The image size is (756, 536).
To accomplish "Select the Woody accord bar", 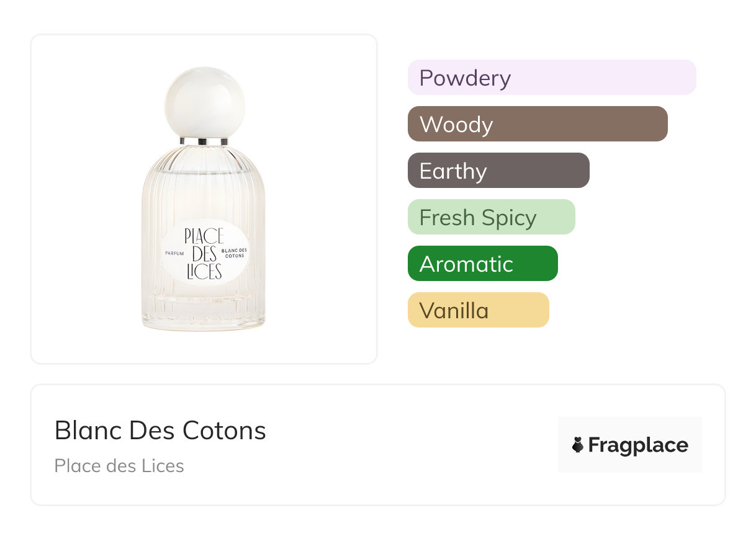I will (537, 124).
